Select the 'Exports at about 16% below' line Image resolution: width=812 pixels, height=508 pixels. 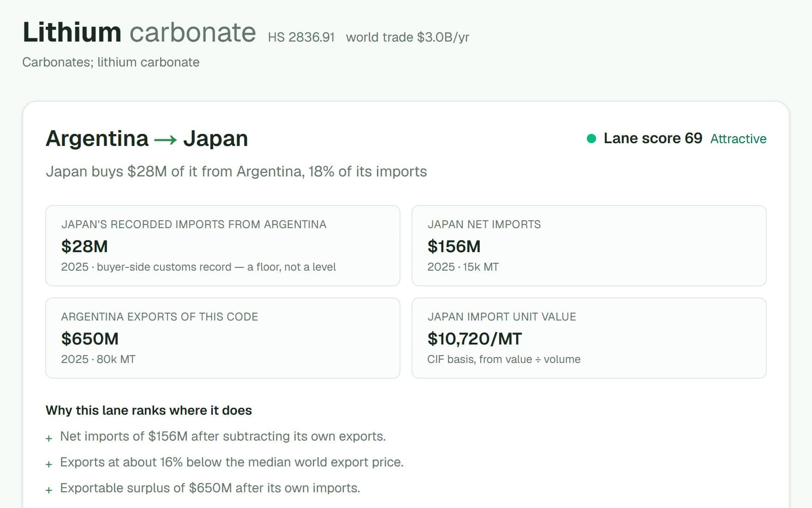pos(232,462)
